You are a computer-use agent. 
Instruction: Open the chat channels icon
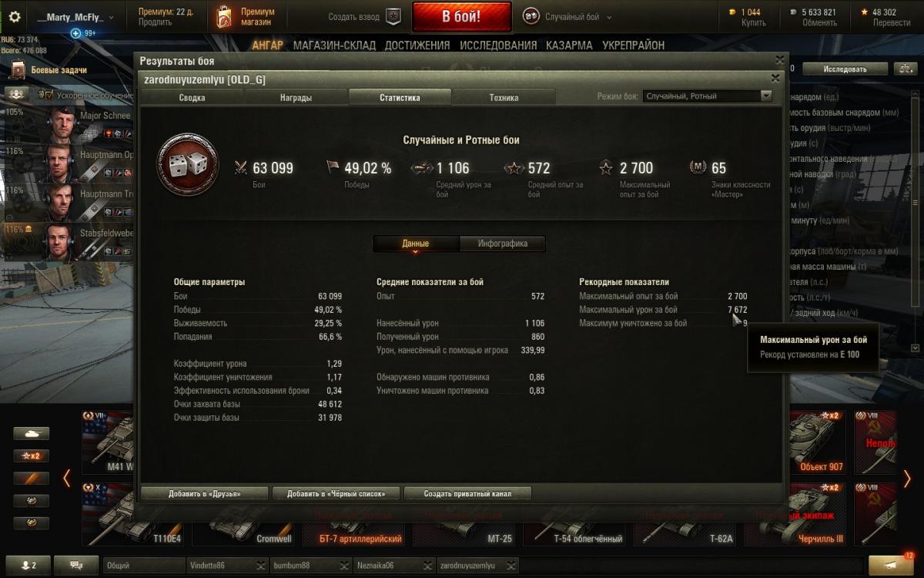[x=76, y=566]
